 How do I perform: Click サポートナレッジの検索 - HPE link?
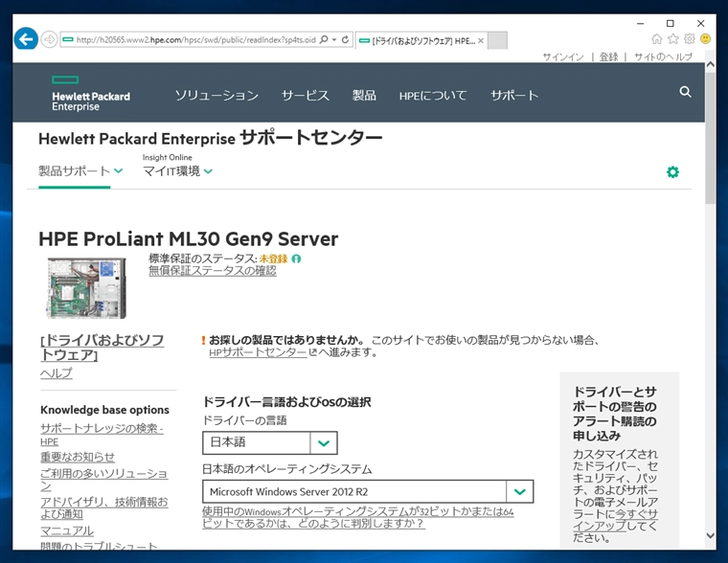coord(102,435)
